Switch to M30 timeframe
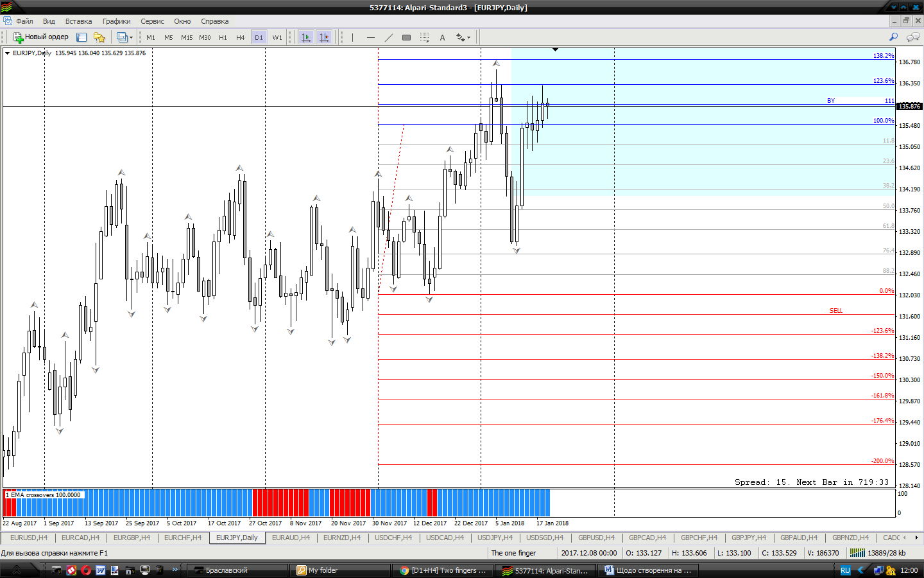This screenshot has height=578, width=924. pyautogui.click(x=205, y=37)
